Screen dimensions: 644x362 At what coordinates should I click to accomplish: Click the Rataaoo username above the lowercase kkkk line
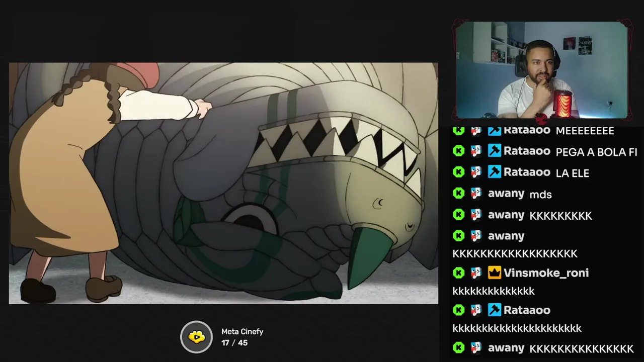(x=527, y=310)
